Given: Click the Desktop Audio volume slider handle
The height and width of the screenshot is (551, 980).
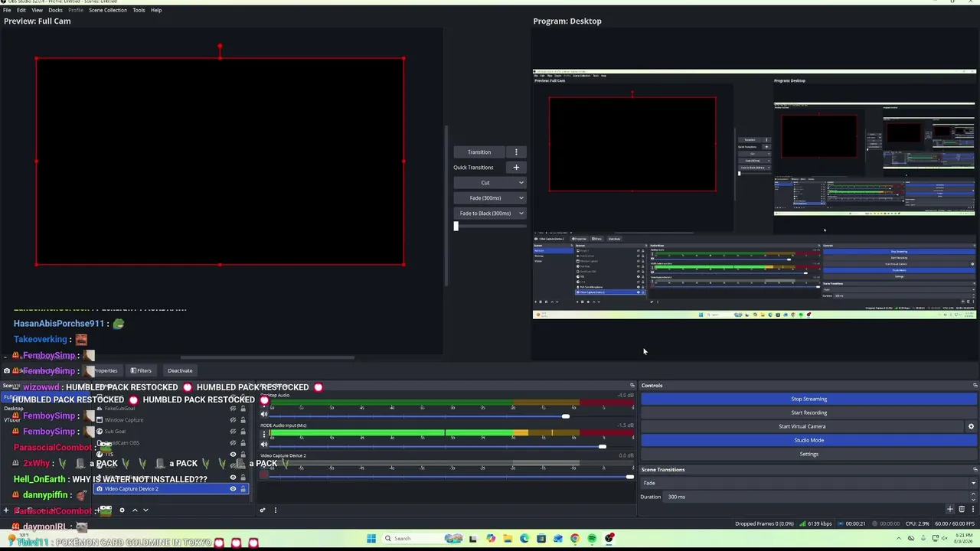Looking at the screenshot, I should pos(565,416).
